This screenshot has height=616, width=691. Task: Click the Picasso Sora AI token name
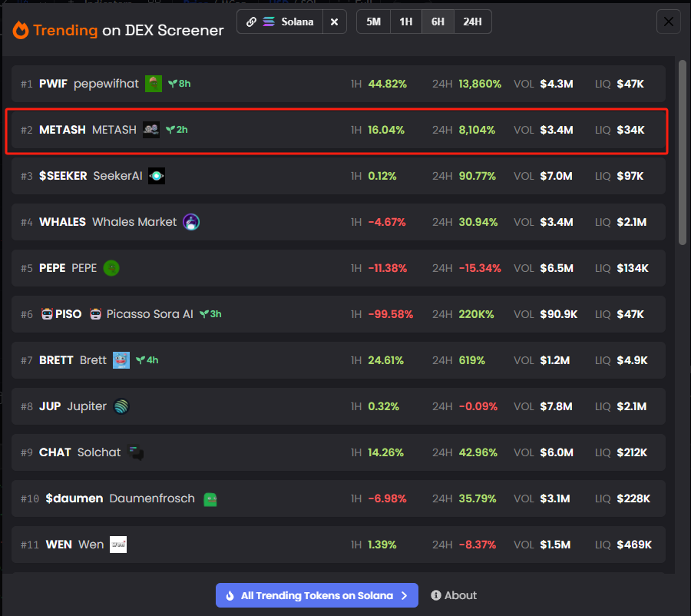[x=150, y=314]
